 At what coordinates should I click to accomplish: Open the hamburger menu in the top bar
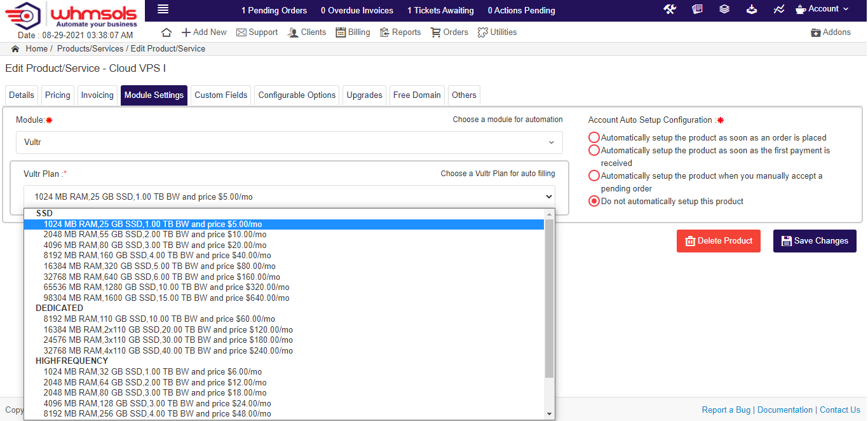pyautogui.click(x=163, y=9)
